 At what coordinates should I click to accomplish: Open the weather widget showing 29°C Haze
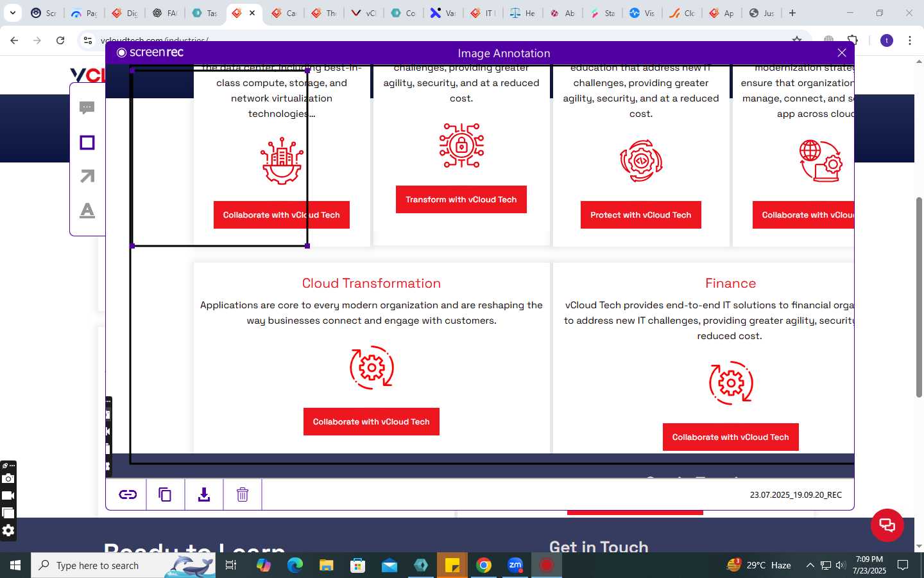(758, 565)
